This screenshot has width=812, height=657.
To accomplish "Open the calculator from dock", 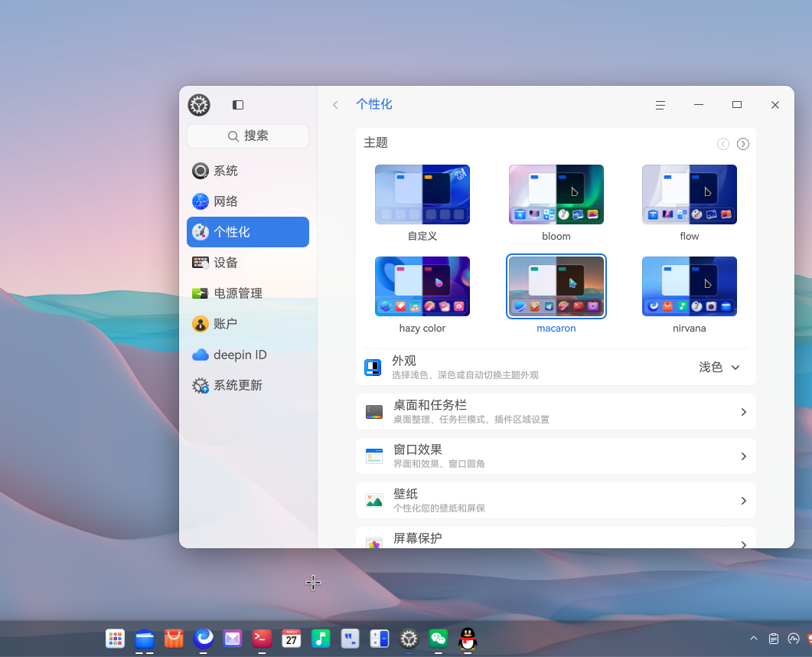I will point(379,639).
